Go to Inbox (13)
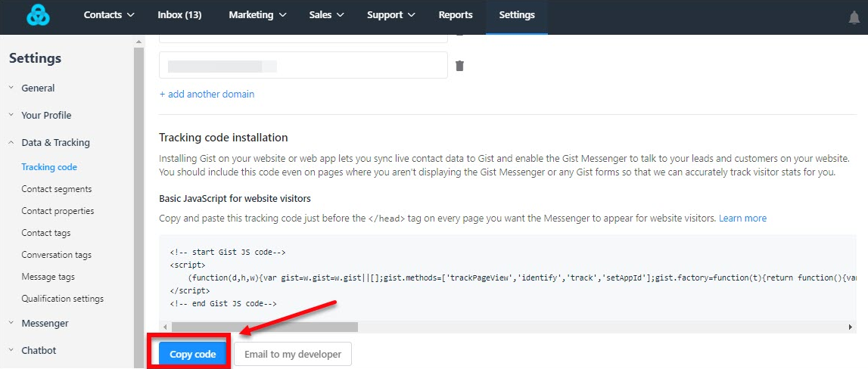 pos(179,15)
